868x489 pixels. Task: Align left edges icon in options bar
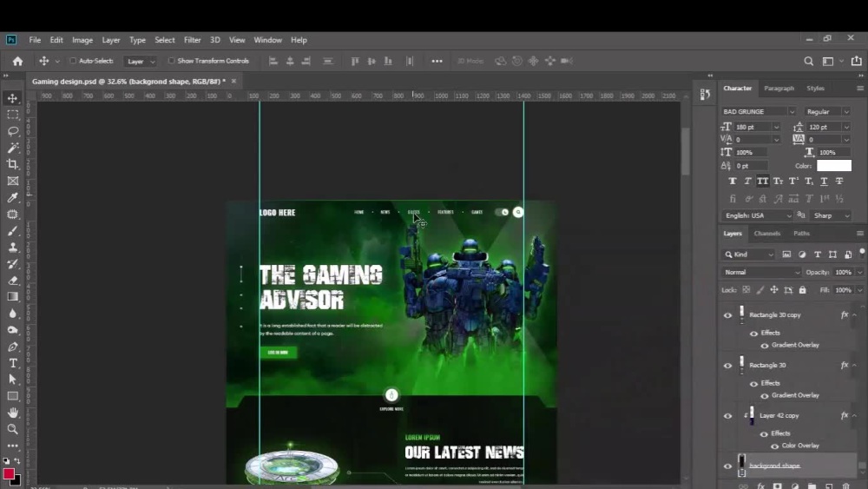[x=273, y=61]
